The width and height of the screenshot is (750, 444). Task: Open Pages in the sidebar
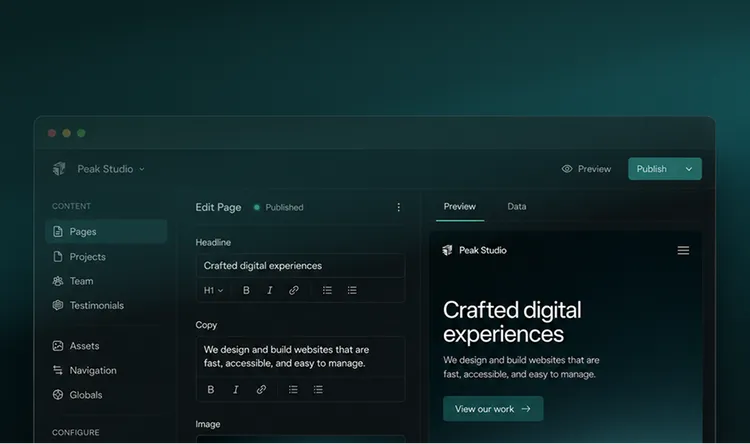[x=106, y=232]
